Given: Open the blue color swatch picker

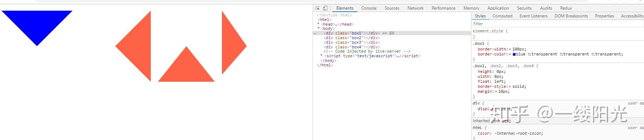Looking at the screenshot, I should click(514, 54).
